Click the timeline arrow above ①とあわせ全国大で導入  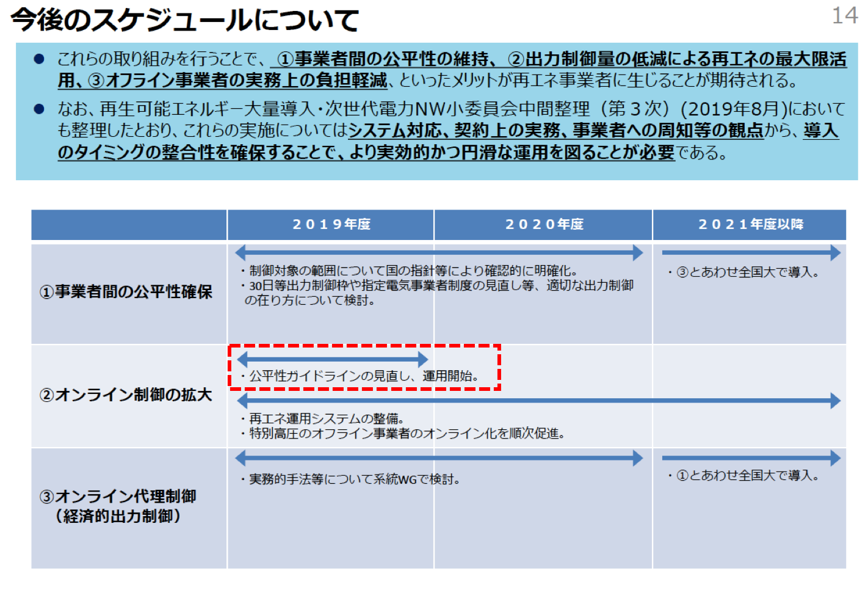[x=751, y=458]
